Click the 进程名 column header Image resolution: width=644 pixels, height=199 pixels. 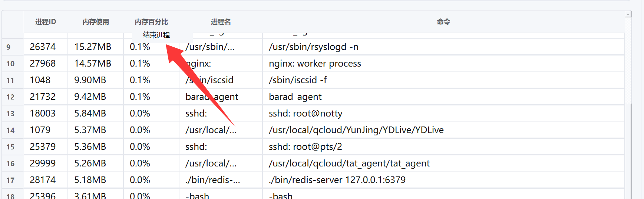tap(221, 22)
